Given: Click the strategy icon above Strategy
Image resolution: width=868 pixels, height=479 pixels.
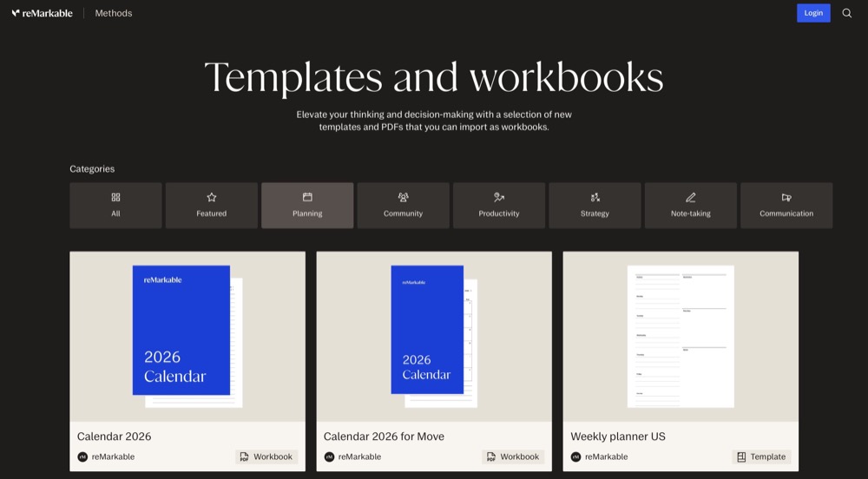Looking at the screenshot, I should pos(595,197).
